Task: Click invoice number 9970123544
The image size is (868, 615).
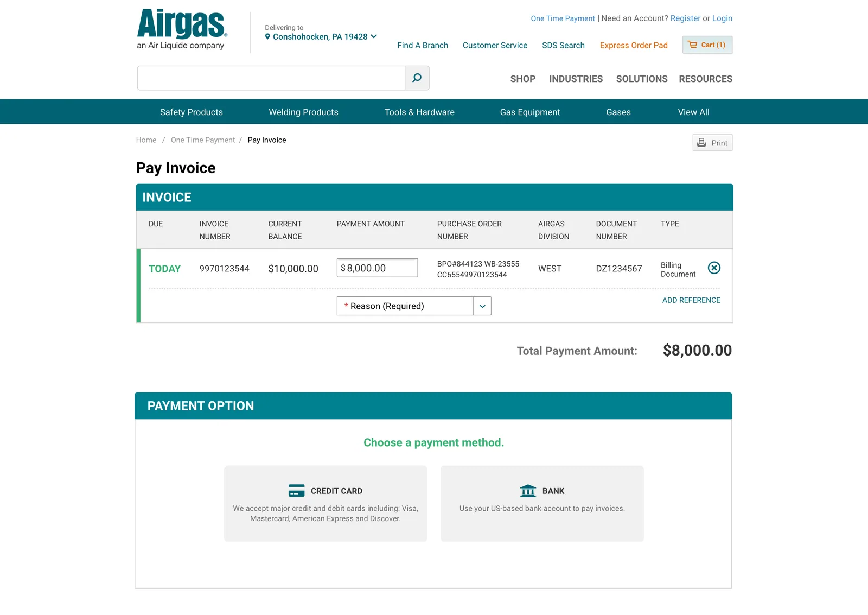Action: (x=225, y=269)
